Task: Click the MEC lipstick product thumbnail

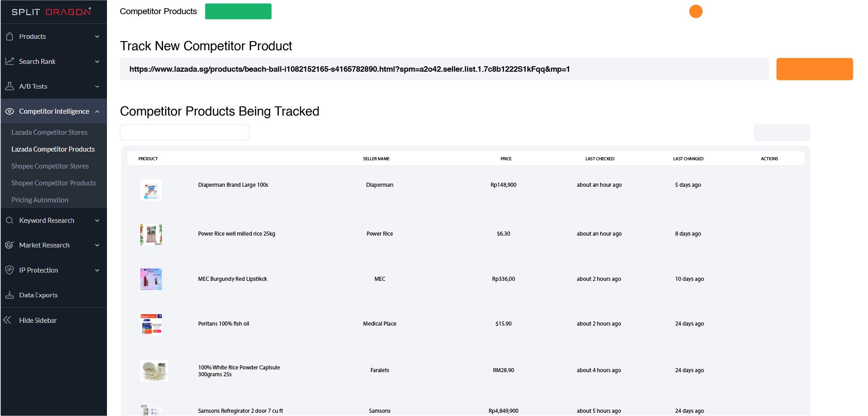Action: (x=151, y=279)
